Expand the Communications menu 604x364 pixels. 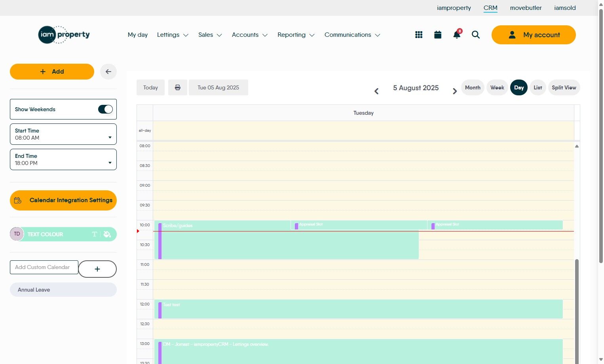coord(352,35)
